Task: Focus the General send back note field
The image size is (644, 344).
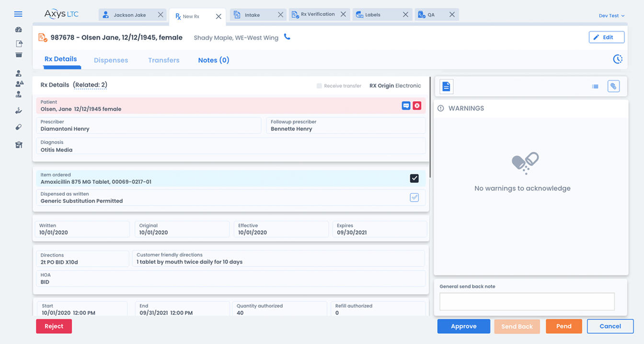Action: (x=527, y=301)
